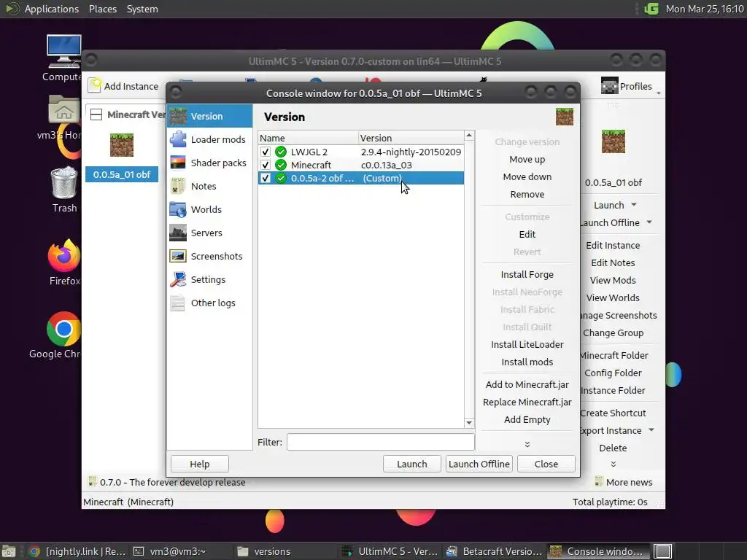Click View Mods in main window
Image resolution: width=747 pixels, height=560 pixels.
pos(613,281)
